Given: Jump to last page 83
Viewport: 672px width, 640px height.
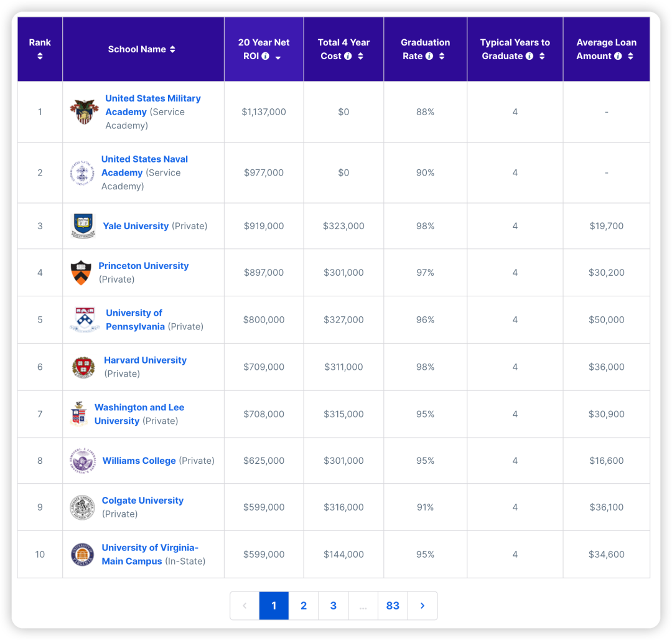Looking at the screenshot, I should tap(393, 606).
